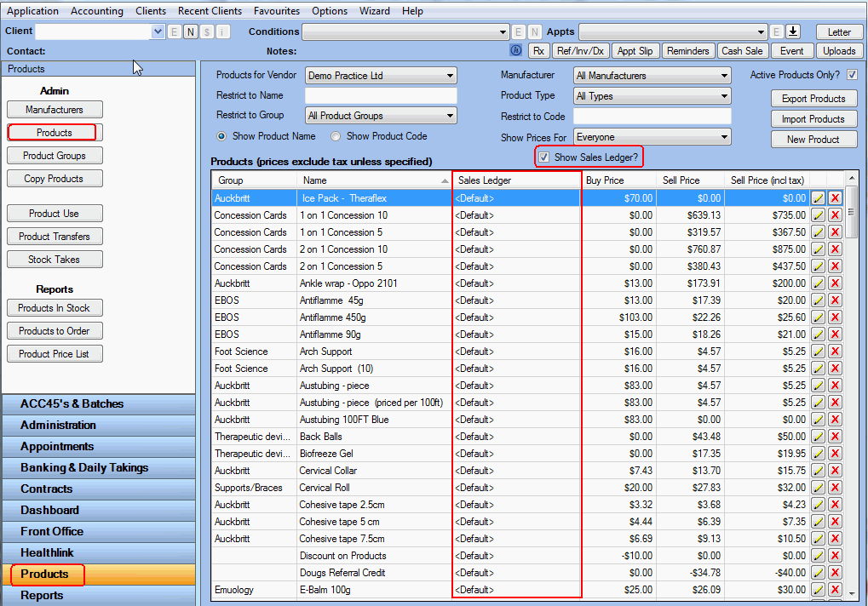Click the Restrict to Name input field
The width and height of the screenshot is (868, 606).
[x=381, y=95]
